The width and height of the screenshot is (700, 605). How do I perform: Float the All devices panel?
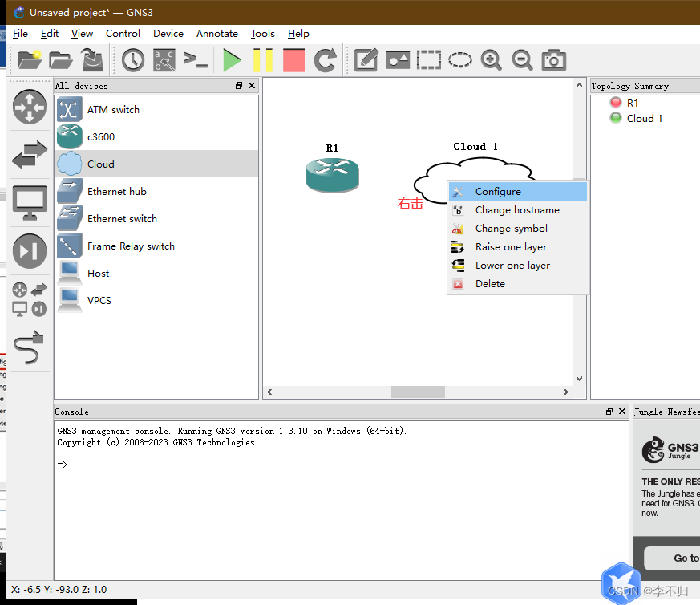239,85
